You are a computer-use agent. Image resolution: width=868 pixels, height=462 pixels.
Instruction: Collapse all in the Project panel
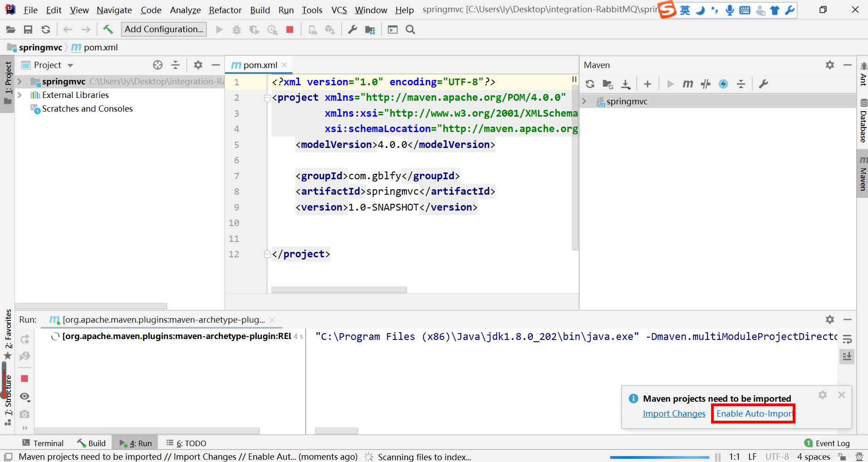point(176,65)
